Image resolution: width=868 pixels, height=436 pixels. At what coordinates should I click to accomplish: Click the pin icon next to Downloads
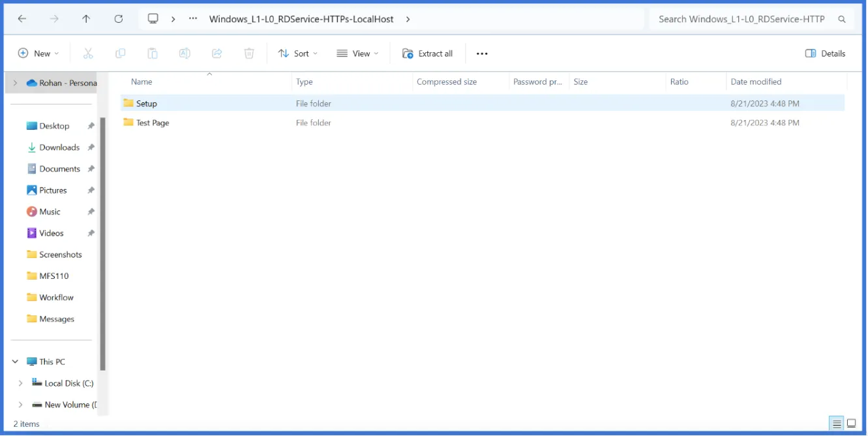(91, 148)
